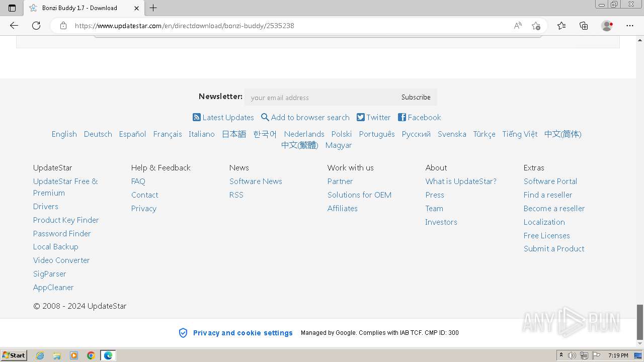
Task: Open the Collections icon
Action: point(584,26)
